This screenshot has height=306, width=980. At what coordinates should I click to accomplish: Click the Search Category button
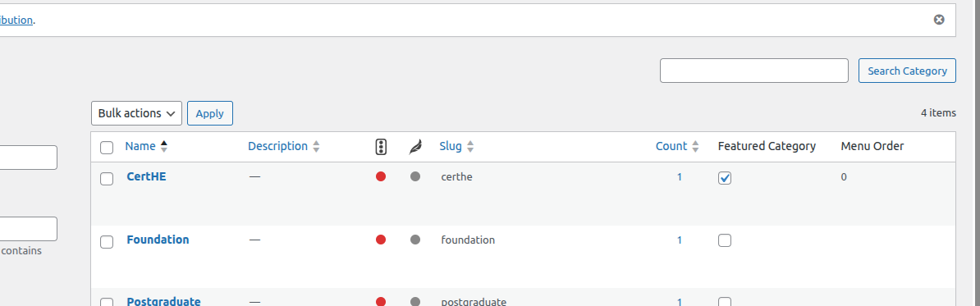click(907, 71)
